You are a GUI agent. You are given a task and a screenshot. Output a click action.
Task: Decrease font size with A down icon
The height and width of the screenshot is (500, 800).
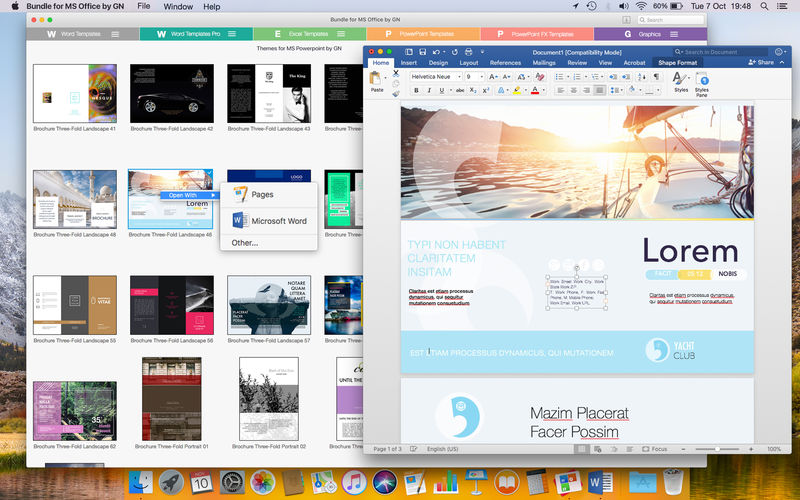tap(506, 77)
